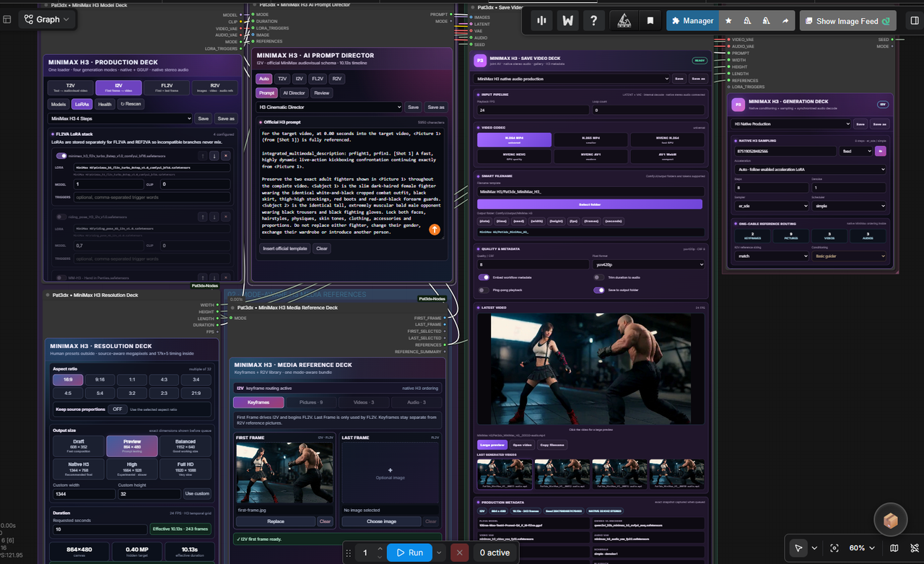Screen dimensions: 924x564
Task: Open the Graph dropdown at top left
Action: 48,19
